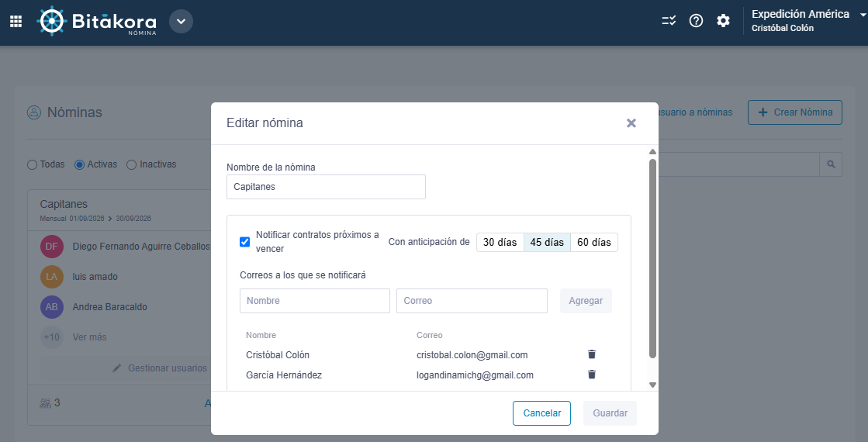Open the help question mark icon
Viewport: 868px width, 442px height.
(x=696, y=21)
